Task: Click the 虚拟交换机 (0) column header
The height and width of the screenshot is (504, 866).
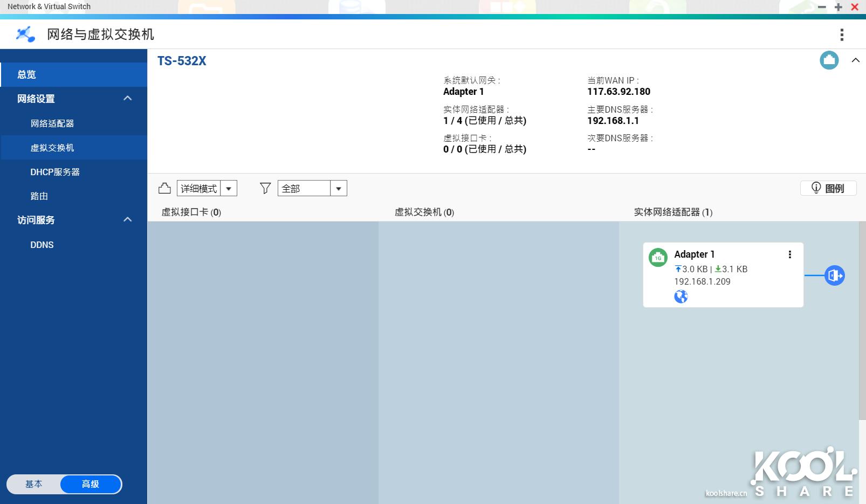Action: point(424,212)
